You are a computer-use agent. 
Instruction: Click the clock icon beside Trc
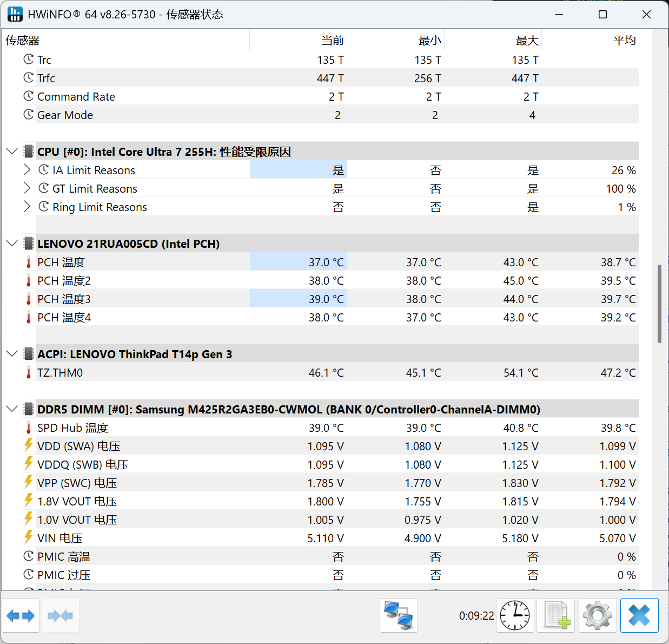pyautogui.click(x=29, y=59)
